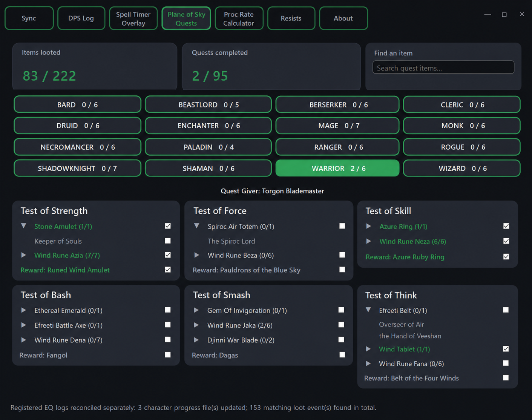
Task: Open the Spell Timer Overlay tab
Action: pyautogui.click(x=133, y=18)
